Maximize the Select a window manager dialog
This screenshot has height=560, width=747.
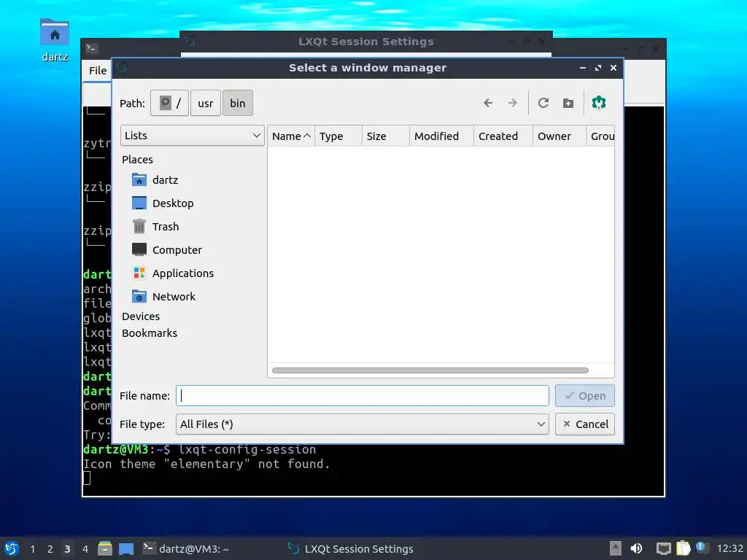coord(598,68)
